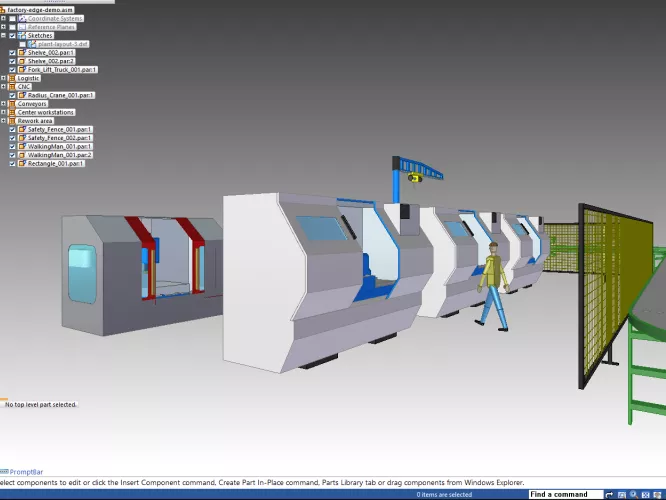666x500 pixels.
Task: Expand the Logistic subassembly
Action: (x=3, y=78)
